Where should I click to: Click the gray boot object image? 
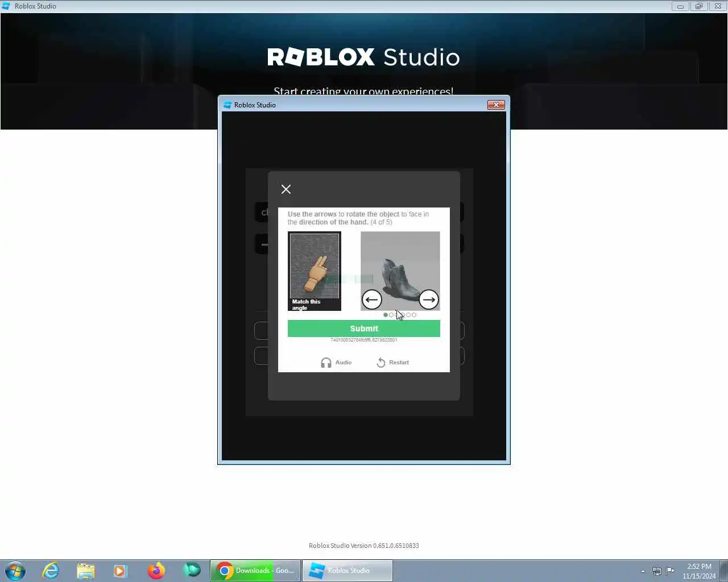400,271
